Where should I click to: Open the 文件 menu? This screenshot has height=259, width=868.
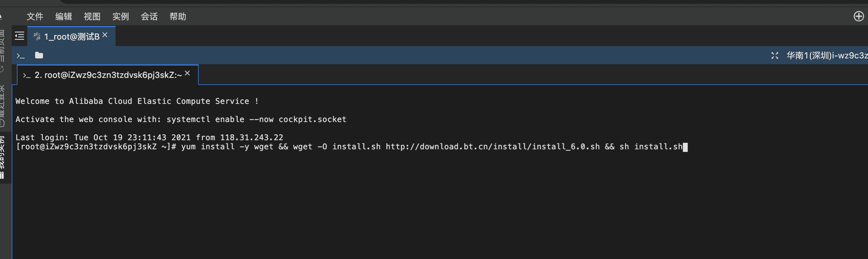click(x=35, y=17)
